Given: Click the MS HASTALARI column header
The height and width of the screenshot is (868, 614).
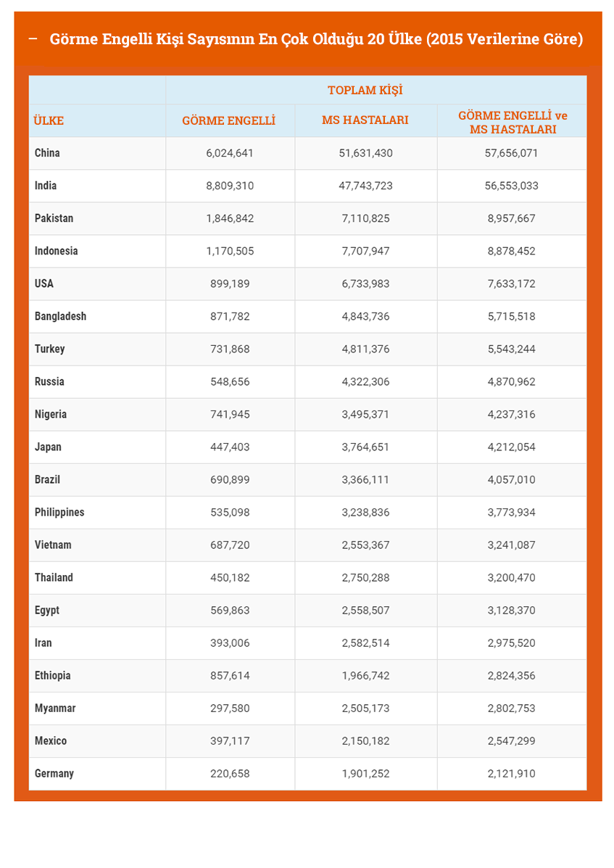Looking at the screenshot, I should click(365, 120).
